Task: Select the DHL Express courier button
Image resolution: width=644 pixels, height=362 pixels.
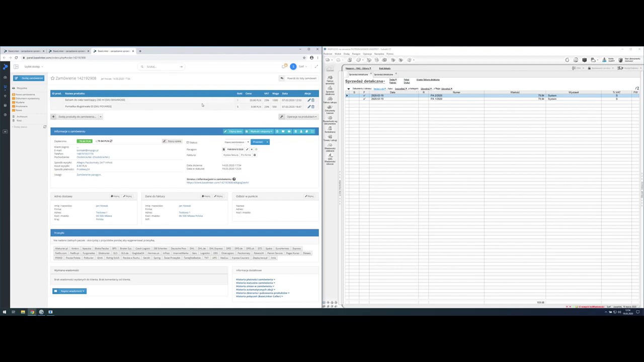Action: [216, 248]
